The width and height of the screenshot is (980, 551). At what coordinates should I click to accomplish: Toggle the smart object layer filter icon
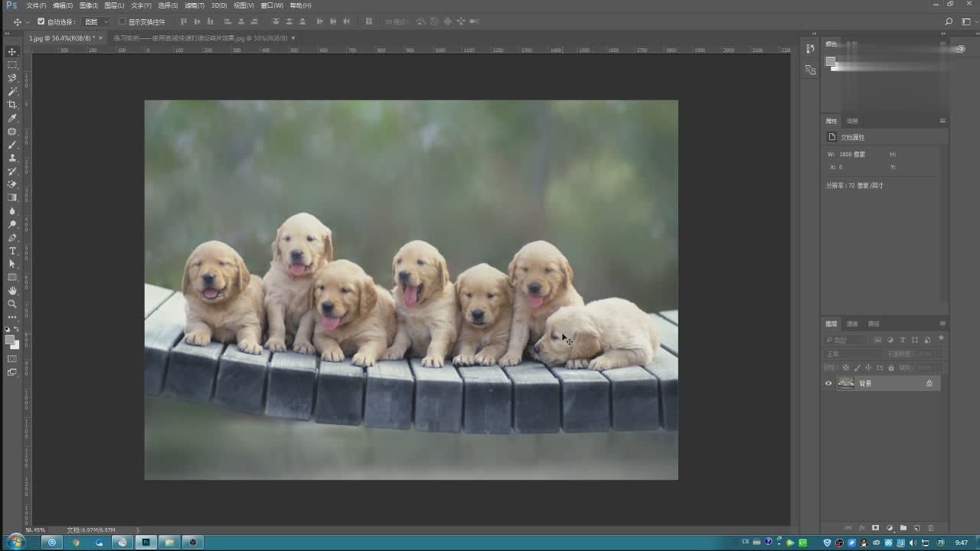927,340
